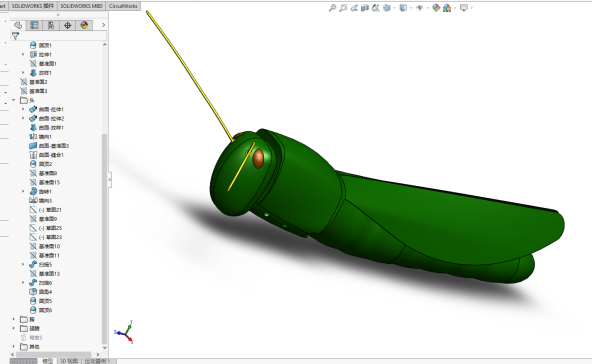Viewport: 592px width, 364px height.
Task: Select the 基准面1 plane item
Action: pyautogui.click(x=43, y=63)
